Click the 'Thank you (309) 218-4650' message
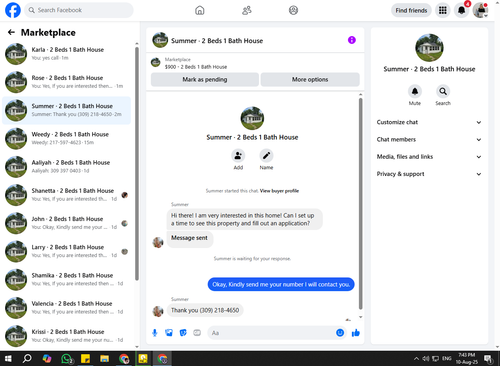Image resolution: width=500 pixels, height=366 pixels. [205, 310]
